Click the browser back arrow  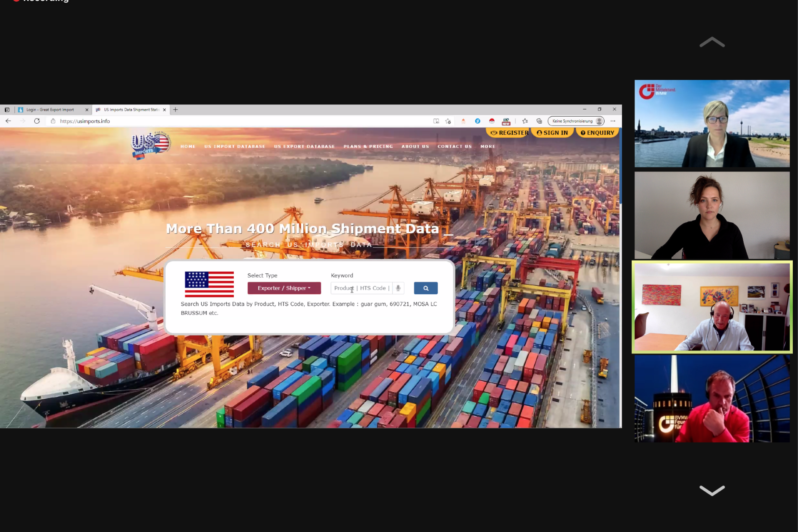click(x=8, y=121)
